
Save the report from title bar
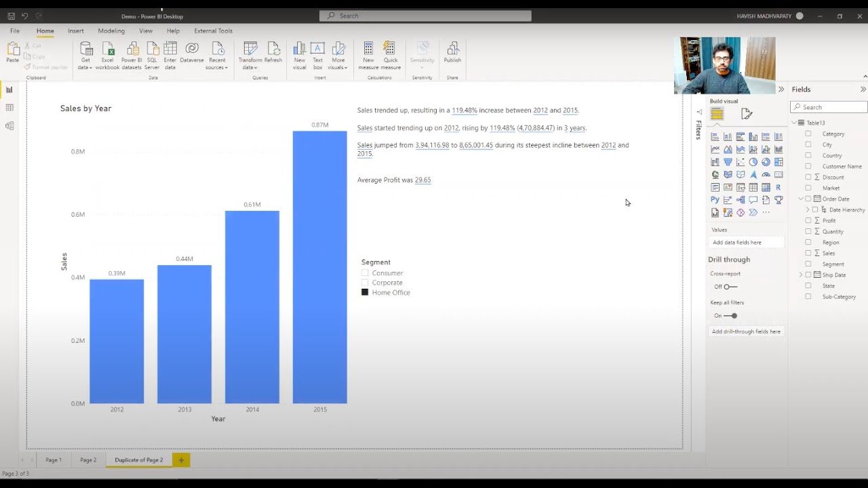click(x=11, y=16)
